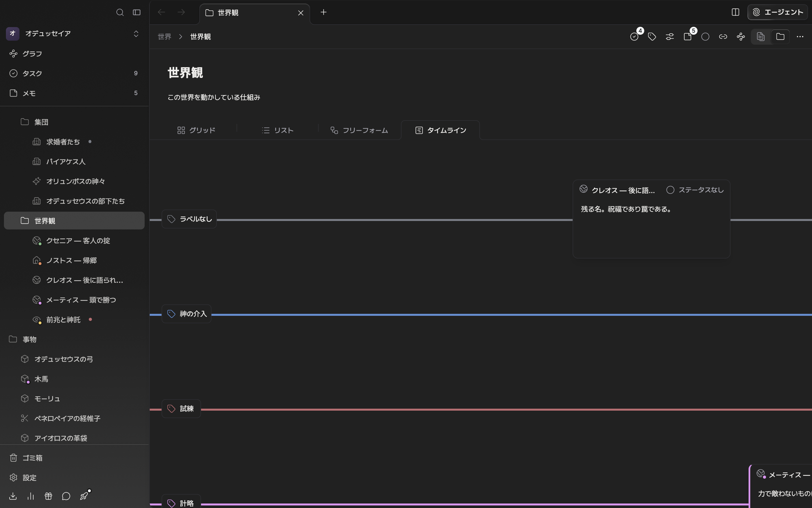Open the tag icon in the header toolbar

(652, 37)
